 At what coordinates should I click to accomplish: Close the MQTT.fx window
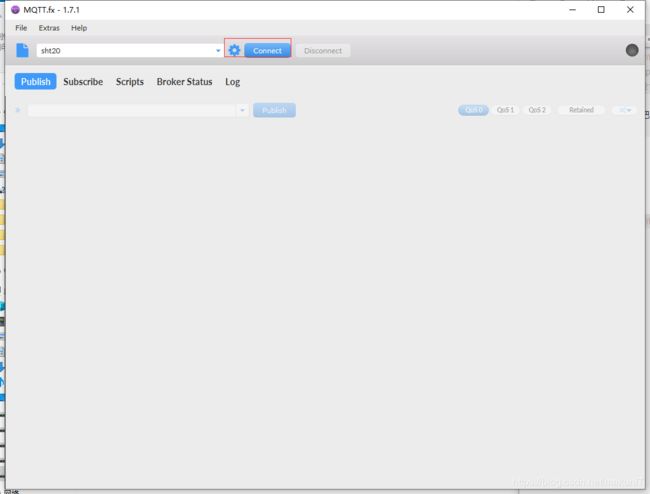pyautogui.click(x=630, y=10)
